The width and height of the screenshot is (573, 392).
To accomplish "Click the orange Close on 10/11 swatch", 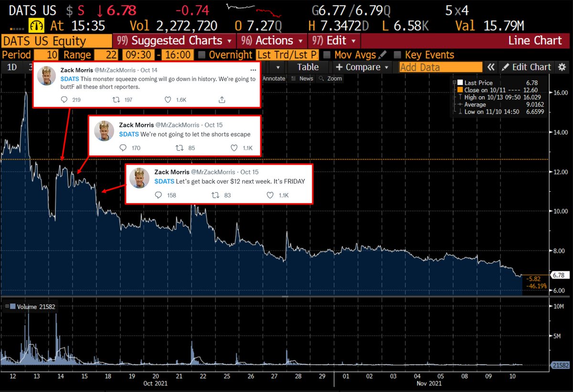I will (460, 90).
